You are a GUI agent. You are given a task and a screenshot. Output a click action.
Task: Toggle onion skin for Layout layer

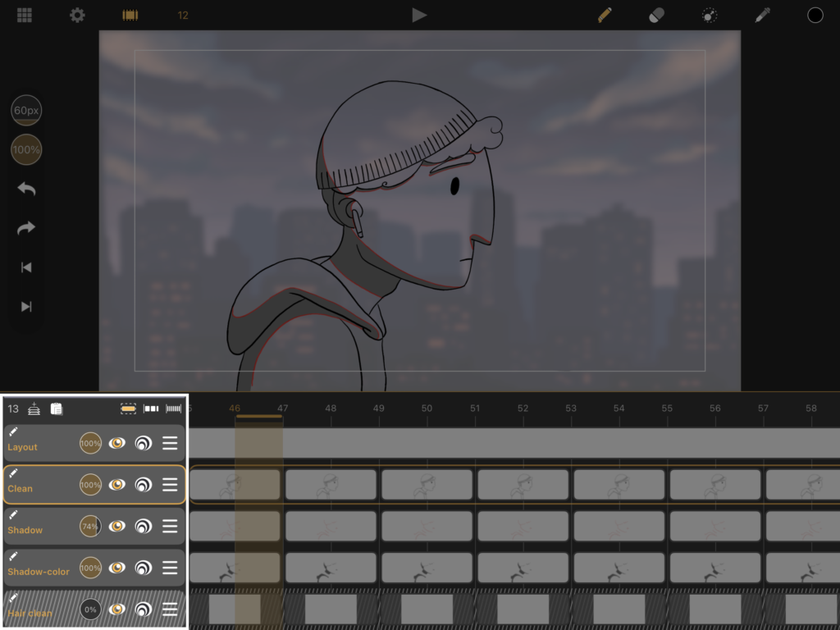[143, 443]
